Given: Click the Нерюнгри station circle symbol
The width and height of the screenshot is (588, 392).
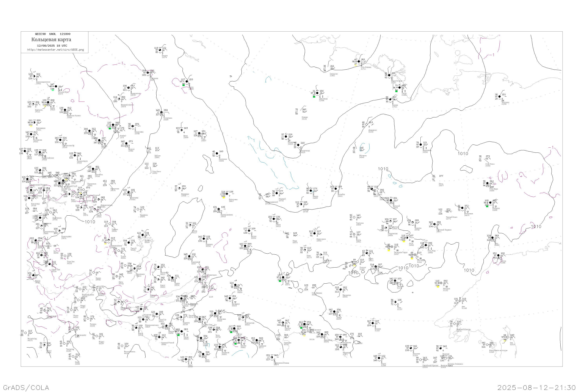Looking at the screenshot, I should pyautogui.click(x=340, y=290).
